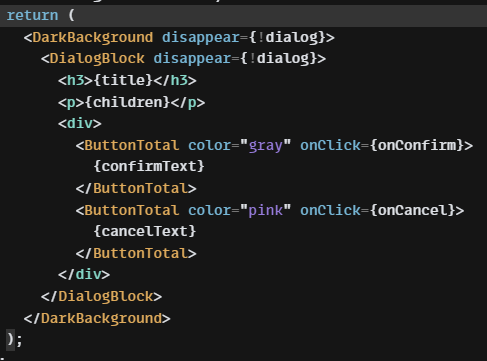Click the disappear attribute on DialogBlock

[192, 59]
